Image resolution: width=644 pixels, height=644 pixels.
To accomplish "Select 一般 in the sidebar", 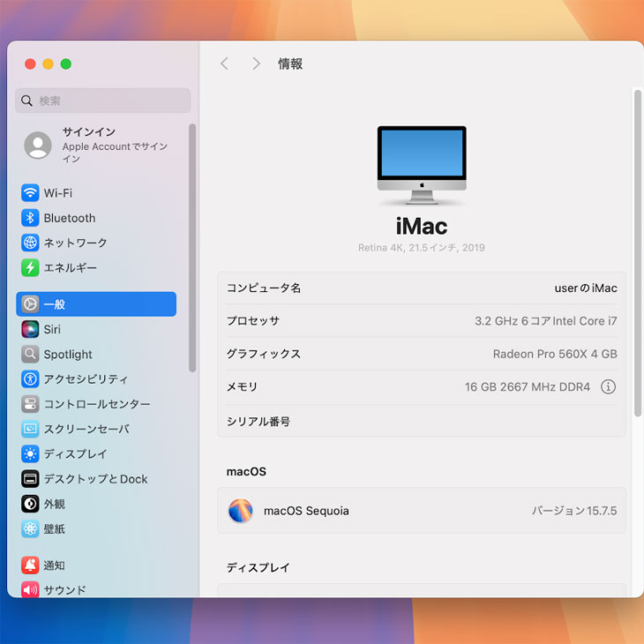I will 96,304.
